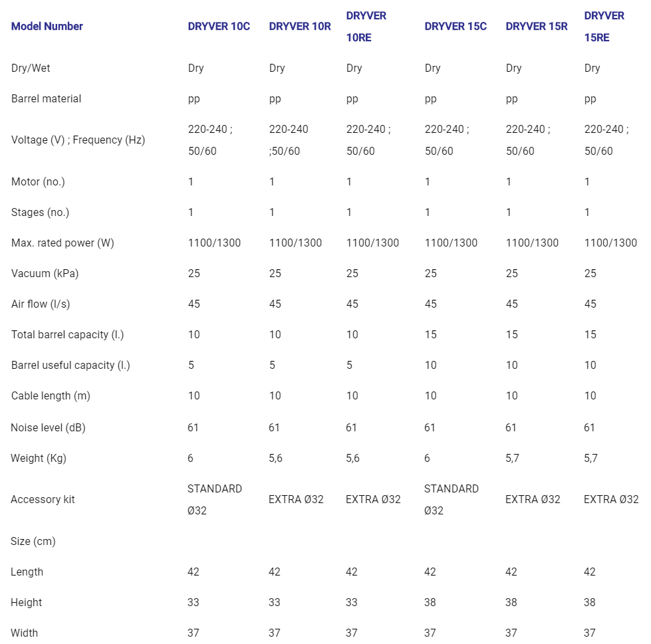Click the Accessory kit row label
This screenshot has width=651, height=644.
click(43, 500)
